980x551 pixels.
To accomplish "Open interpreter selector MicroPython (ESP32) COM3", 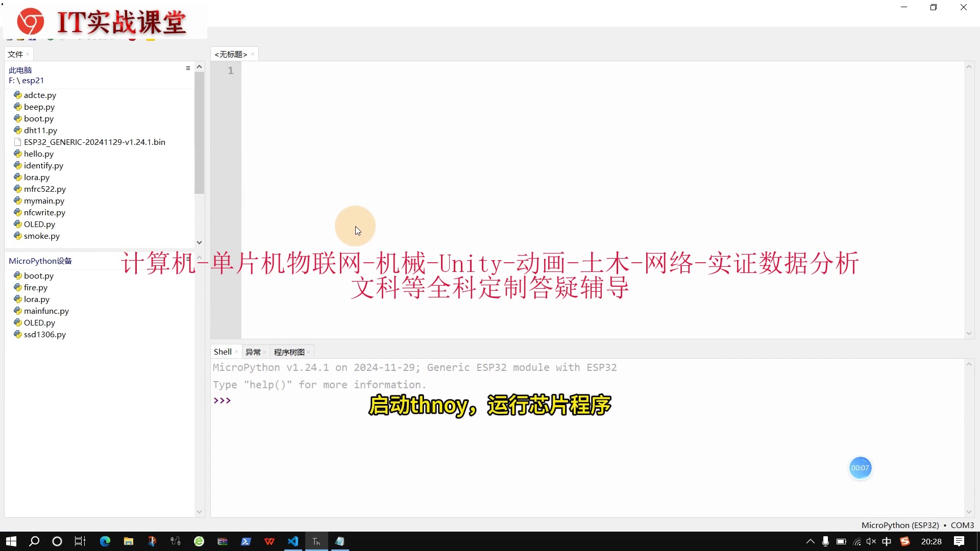I will pyautogui.click(x=917, y=525).
